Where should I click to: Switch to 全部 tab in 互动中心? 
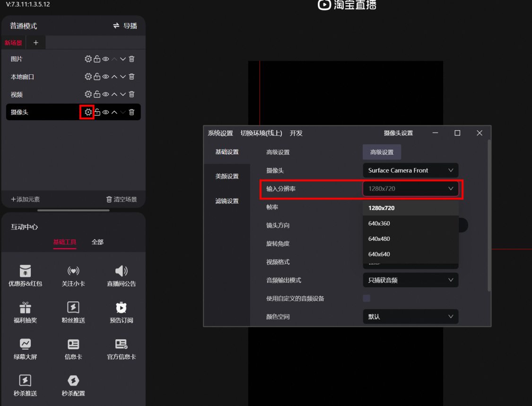coord(97,242)
